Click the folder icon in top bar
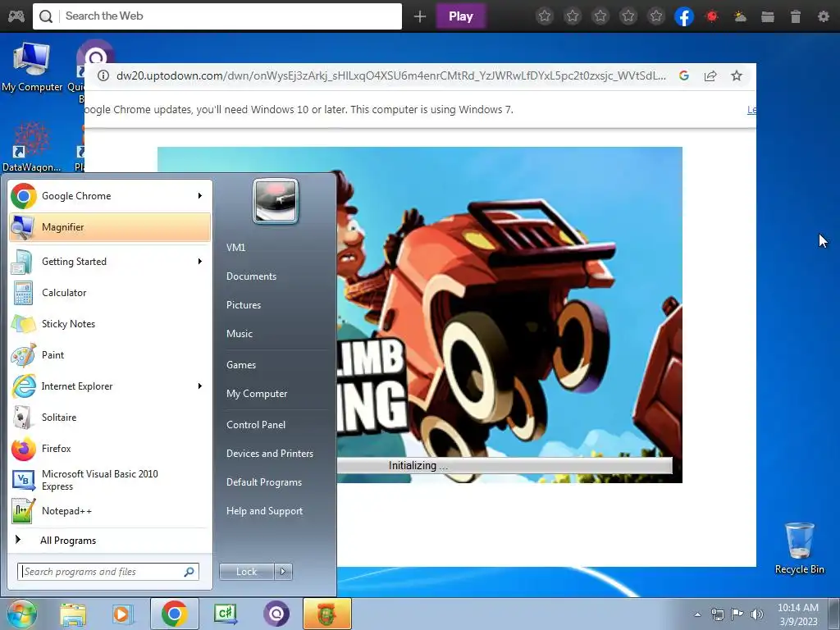 tap(768, 16)
